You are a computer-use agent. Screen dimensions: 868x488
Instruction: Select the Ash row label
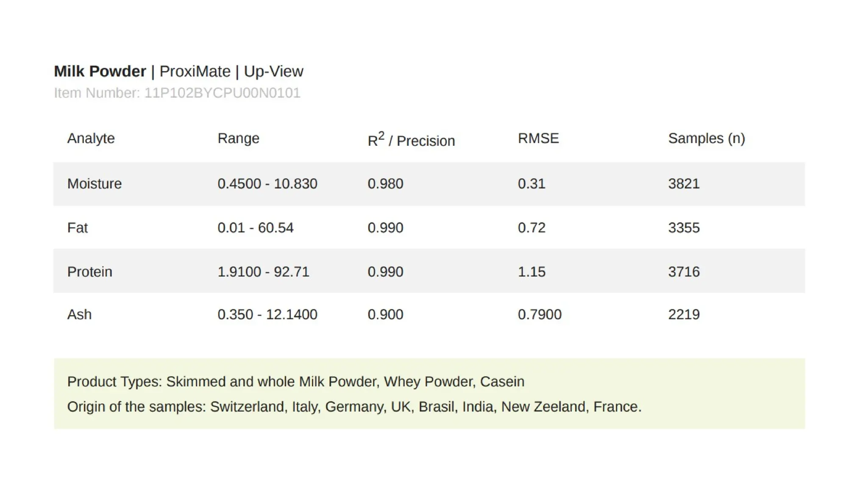coord(79,314)
